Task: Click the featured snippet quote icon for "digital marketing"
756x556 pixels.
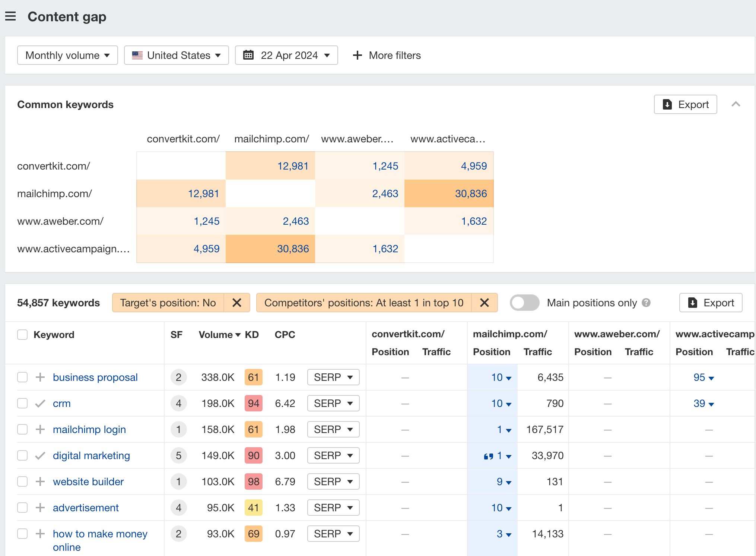Action: click(x=489, y=455)
